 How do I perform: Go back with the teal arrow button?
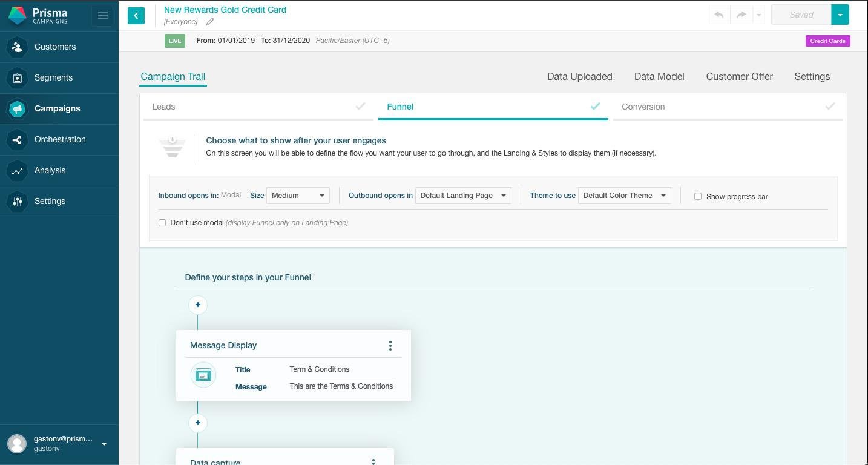click(136, 16)
